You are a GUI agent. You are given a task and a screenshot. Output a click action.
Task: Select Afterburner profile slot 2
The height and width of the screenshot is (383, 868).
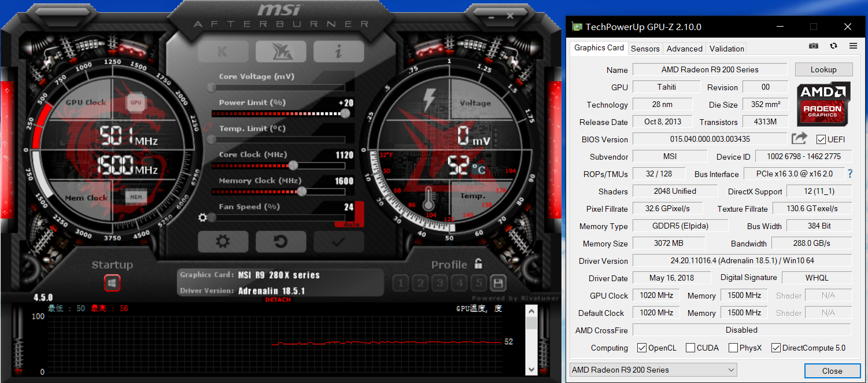420,283
